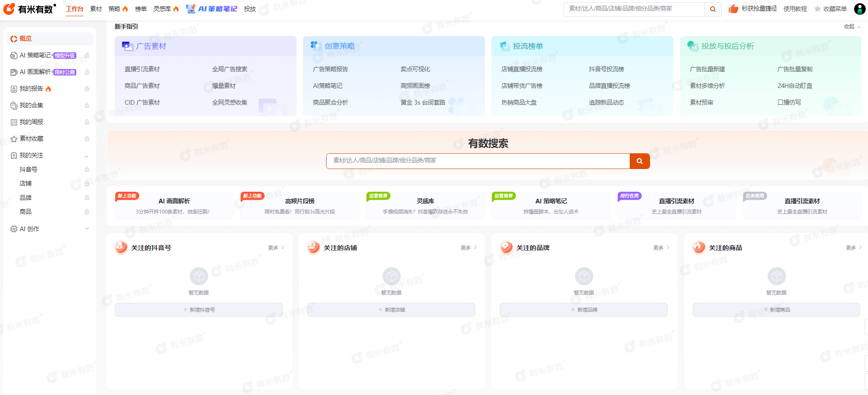Viewport: 868px width, 395px height.
Task: Open 更多 for 关注的品牌
Action: point(661,248)
